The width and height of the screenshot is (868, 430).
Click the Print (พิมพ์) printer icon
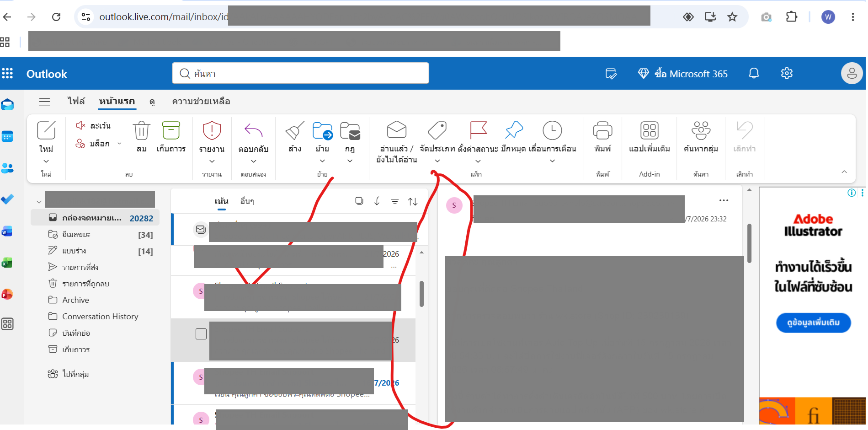602,130
